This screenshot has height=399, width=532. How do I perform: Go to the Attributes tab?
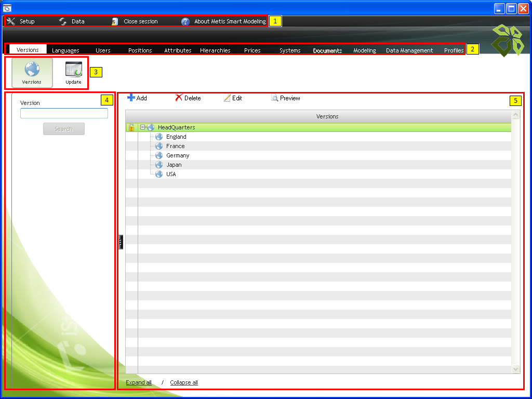coord(178,50)
